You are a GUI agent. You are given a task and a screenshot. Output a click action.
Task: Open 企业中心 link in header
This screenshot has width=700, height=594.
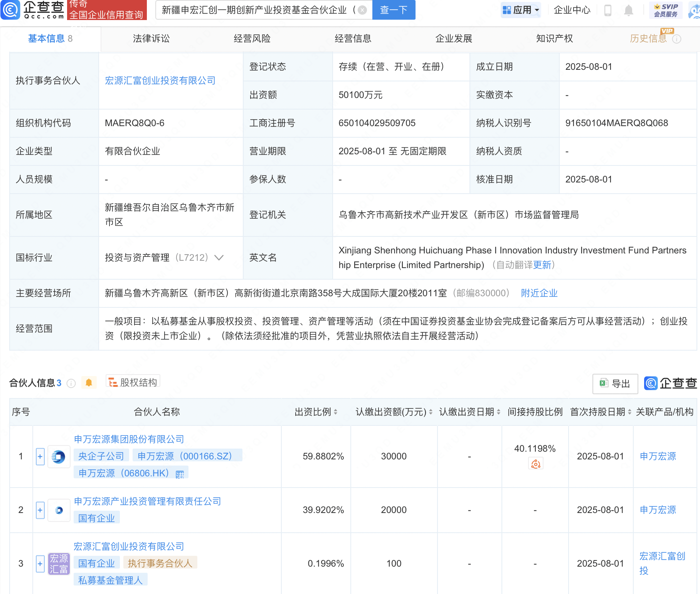pos(572,10)
